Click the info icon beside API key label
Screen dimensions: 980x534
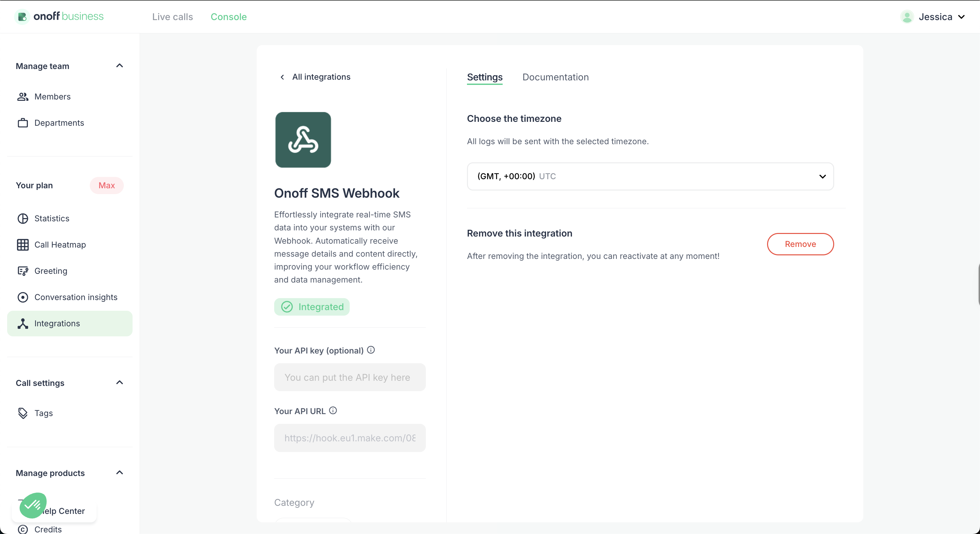(x=371, y=350)
